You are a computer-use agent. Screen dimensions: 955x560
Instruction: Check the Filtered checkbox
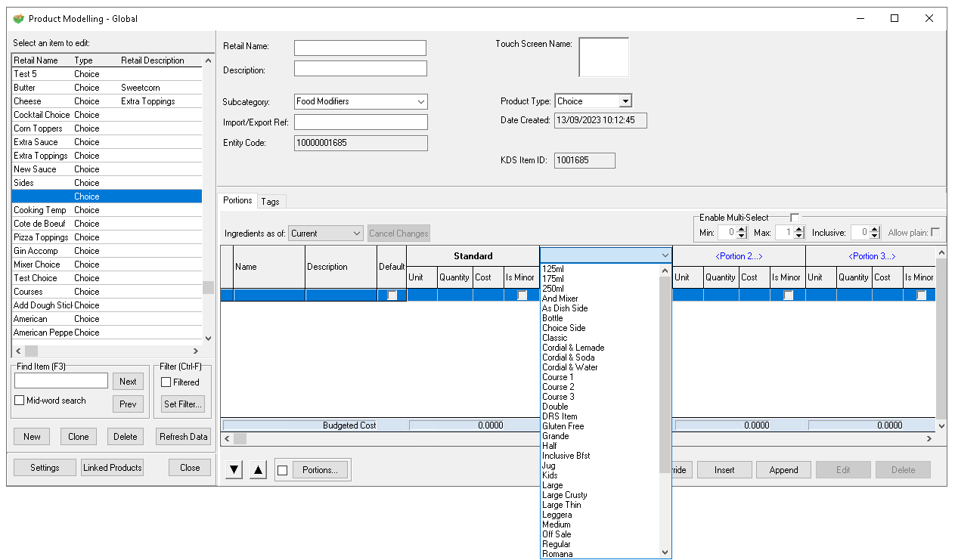(166, 382)
